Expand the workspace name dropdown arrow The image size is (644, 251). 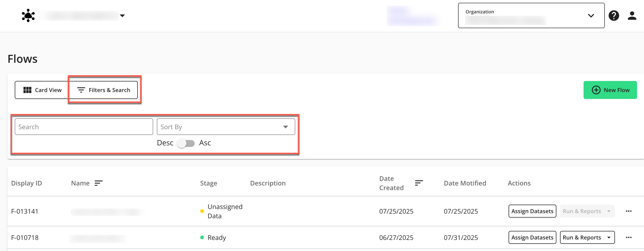pyautogui.click(x=122, y=16)
